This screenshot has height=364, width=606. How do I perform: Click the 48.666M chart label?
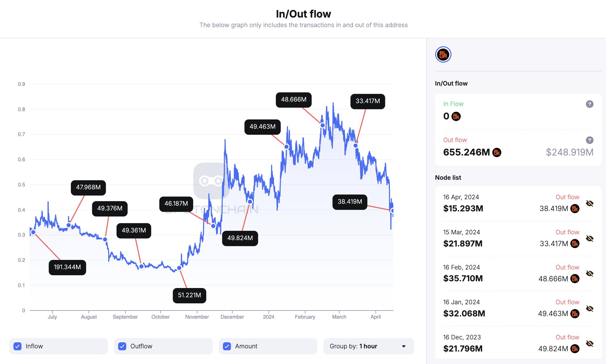tap(293, 100)
